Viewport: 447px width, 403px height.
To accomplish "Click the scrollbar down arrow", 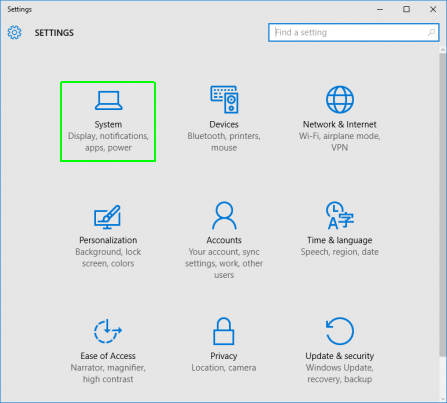I will point(443,399).
